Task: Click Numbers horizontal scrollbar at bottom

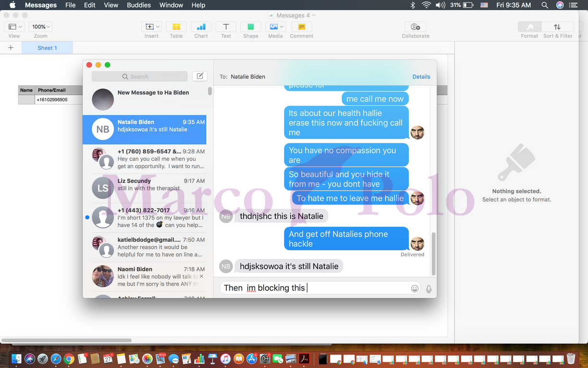Action: pos(67,340)
